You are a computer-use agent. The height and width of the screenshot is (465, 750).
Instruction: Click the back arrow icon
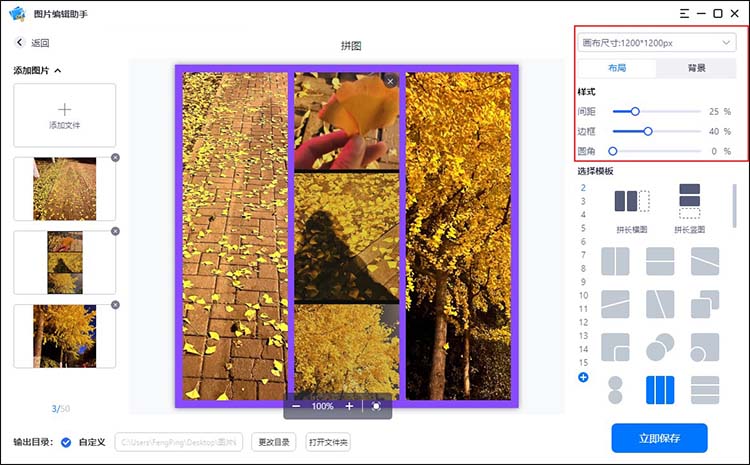20,42
